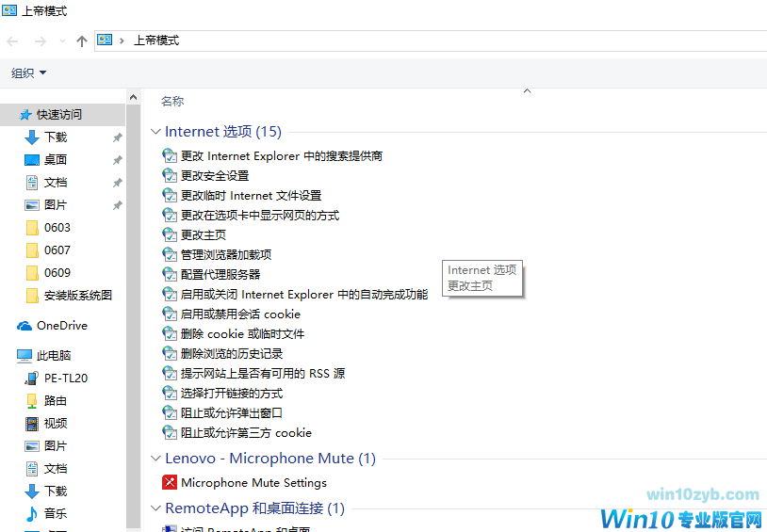Click icon for 启用或关闭 Internet Explorer 中的自动完成功能

(x=170, y=295)
